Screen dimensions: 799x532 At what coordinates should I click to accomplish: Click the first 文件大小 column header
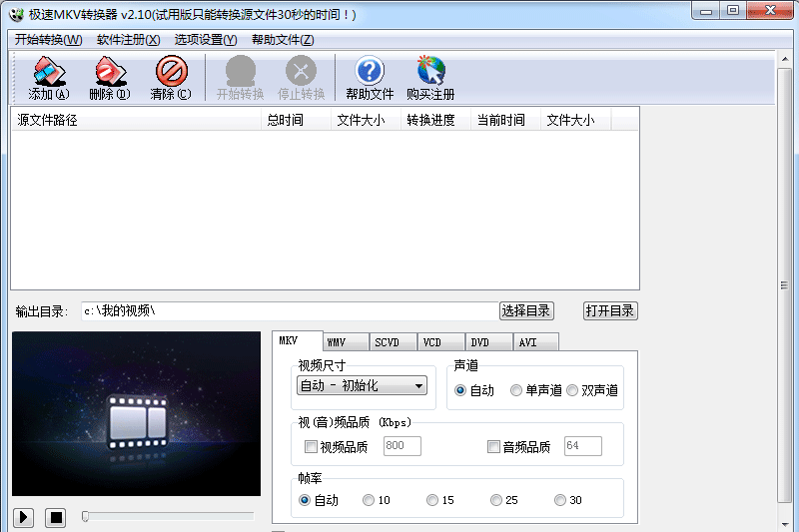pos(366,120)
